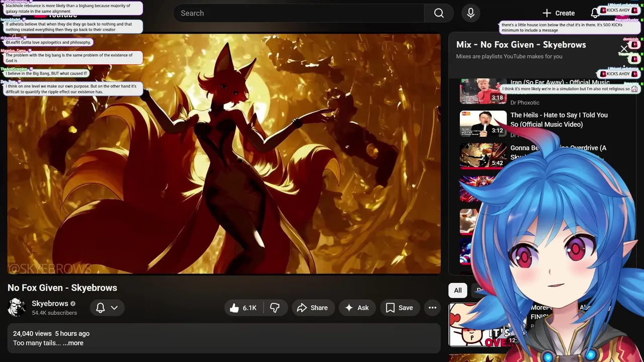The height and width of the screenshot is (362, 644).
Task: Play Iran (So Far Away) thumbnail
Action: point(483,91)
